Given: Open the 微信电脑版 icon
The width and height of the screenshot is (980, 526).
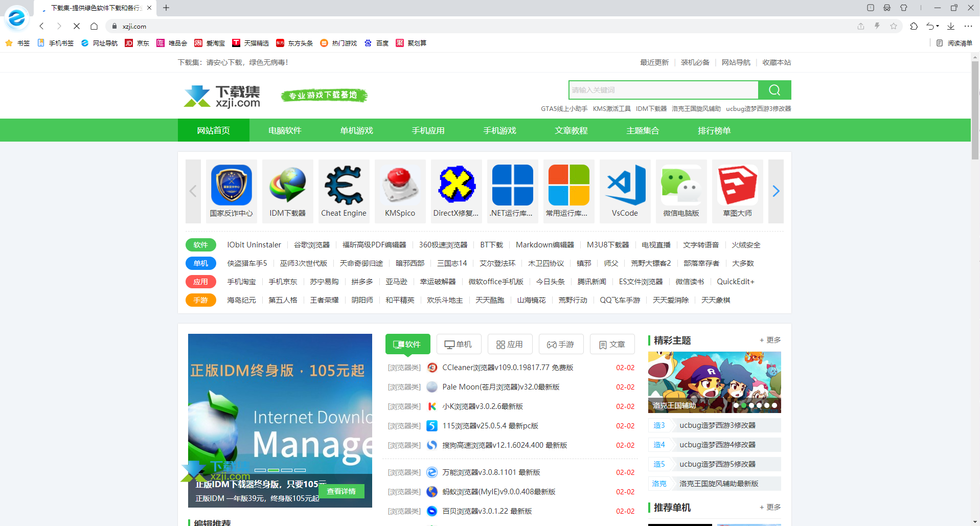Looking at the screenshot, I should pos(681,185).
